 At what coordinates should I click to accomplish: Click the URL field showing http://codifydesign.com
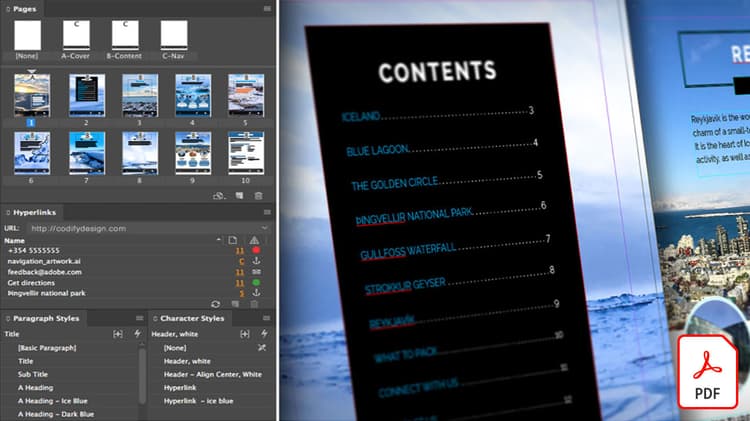[148, 228]
